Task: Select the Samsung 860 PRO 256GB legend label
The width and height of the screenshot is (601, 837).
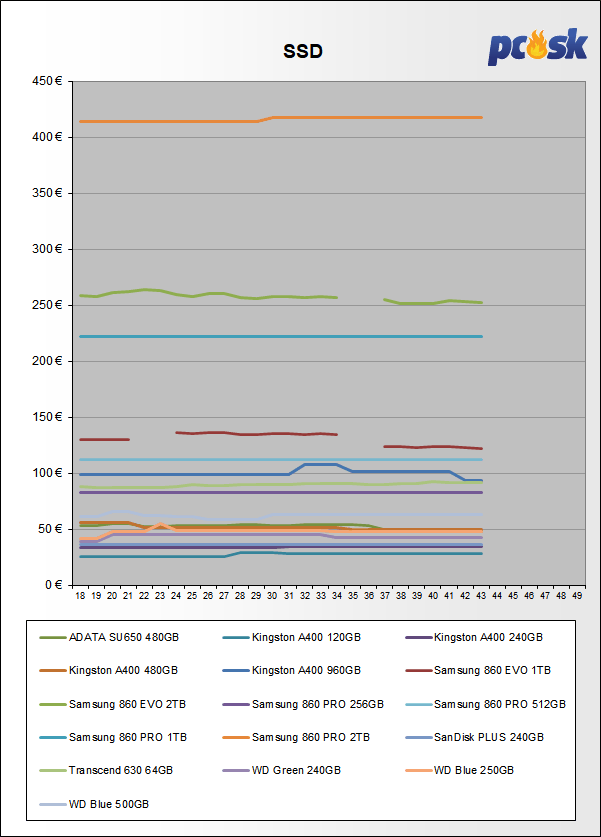Action: pyautogui.click(x=318, y=705)
